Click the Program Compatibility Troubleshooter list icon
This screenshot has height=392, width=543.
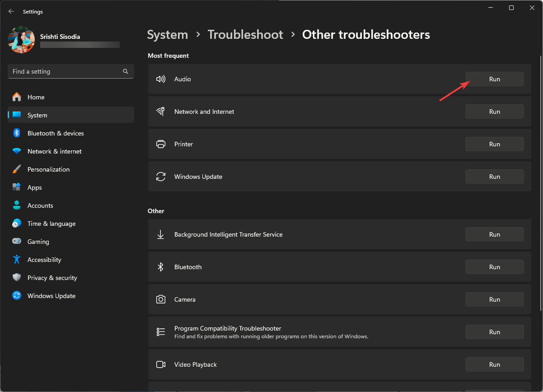click(x=161, y=332)
